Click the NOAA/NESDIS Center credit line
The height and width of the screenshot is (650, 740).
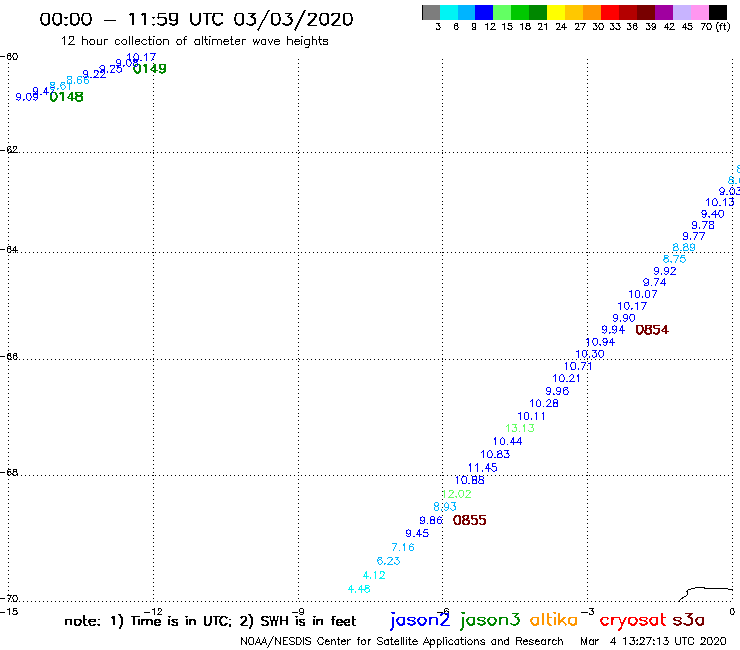pos(402,642)
